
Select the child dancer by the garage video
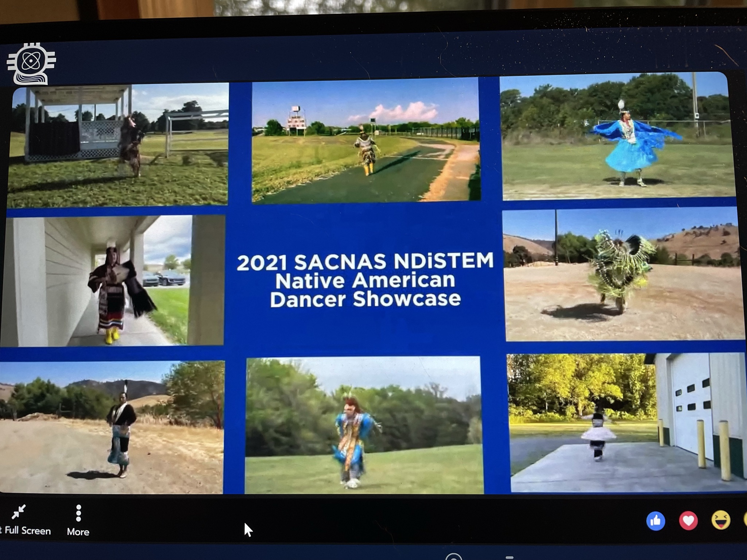[627, 423]
